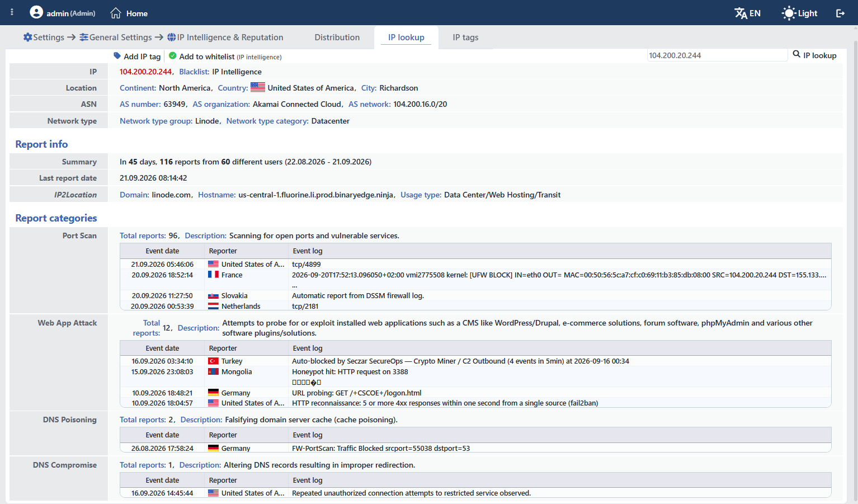Click the red IP 104.200.20.244
The height and width of the screenshot is (504, 858).
[145, 72]
